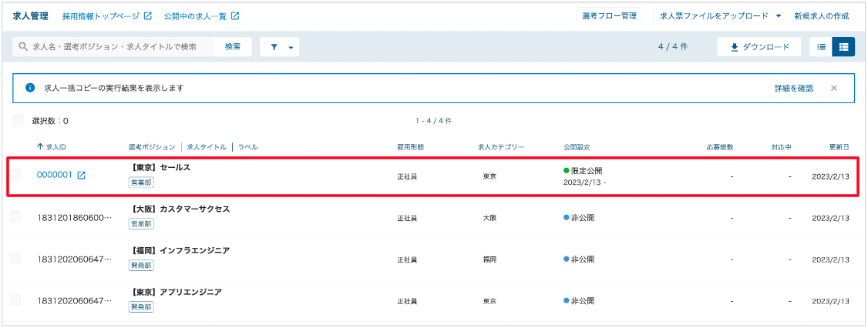Check the box for 【東京】セールス row
868x328 pixels.
coord(15,176)
